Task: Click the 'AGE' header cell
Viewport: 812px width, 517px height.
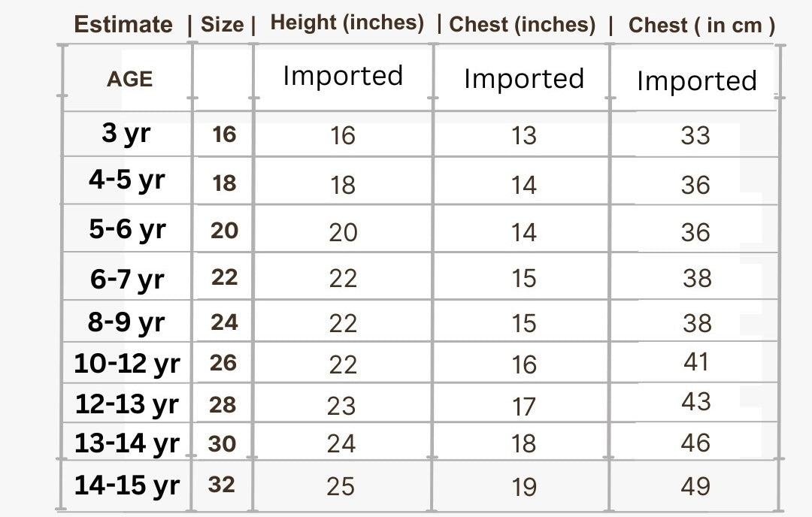Action: pos(129,79)
